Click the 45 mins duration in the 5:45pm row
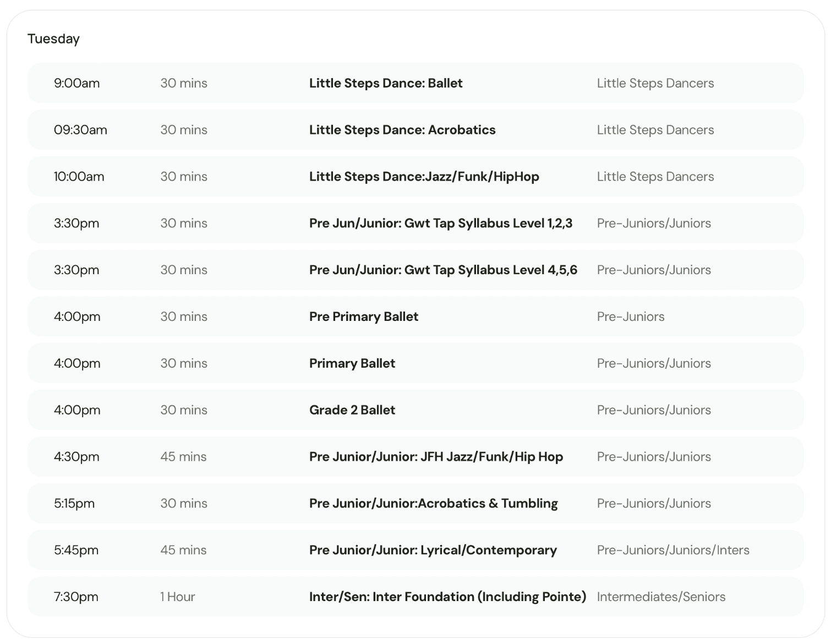 [183, 550]
